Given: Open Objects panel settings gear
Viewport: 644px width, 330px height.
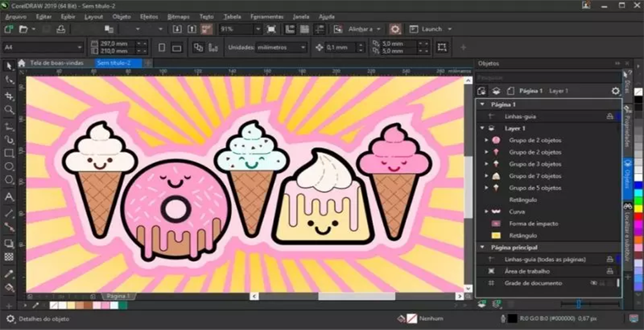Looking at the screenshot, I should [x=615, y=91].
